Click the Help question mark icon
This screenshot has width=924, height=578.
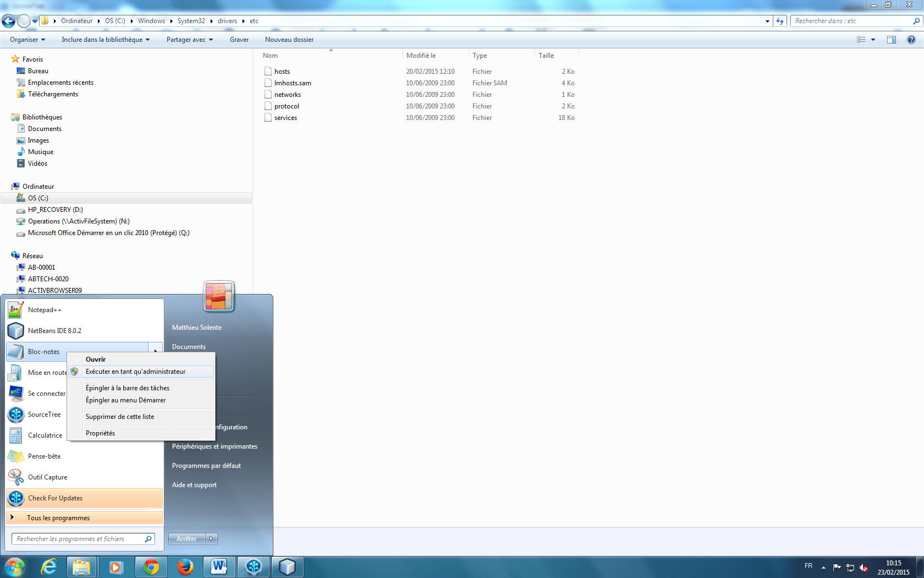[911, 40]
